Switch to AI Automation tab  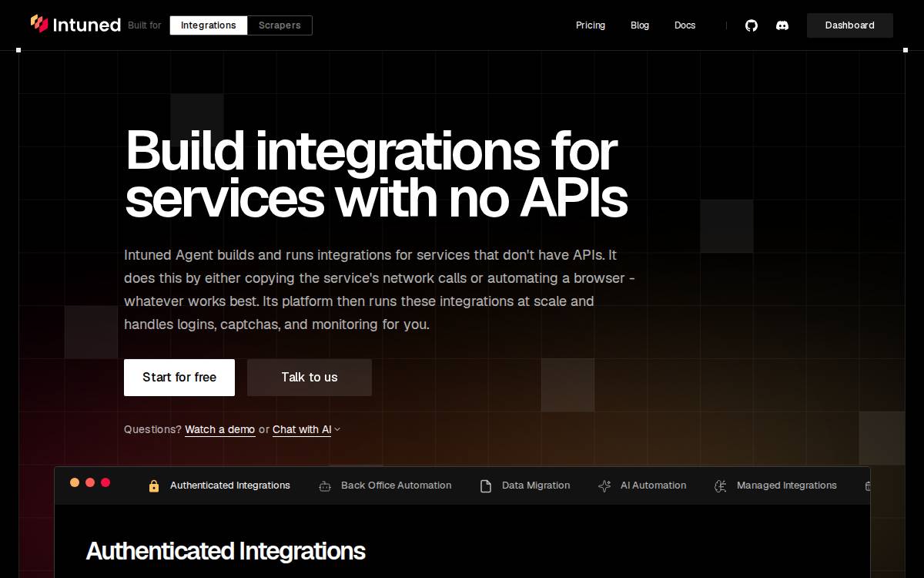[x=642, y=486]
